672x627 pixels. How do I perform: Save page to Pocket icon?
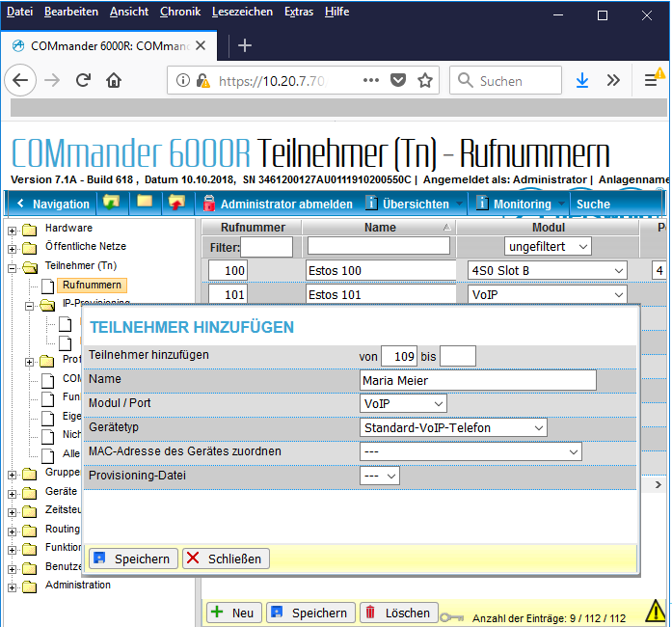click(397, 81)
